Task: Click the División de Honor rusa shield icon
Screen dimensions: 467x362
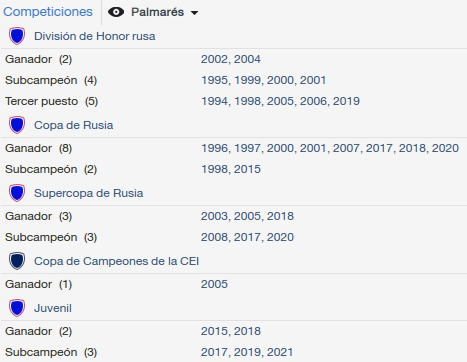Action: coord(17,36)
